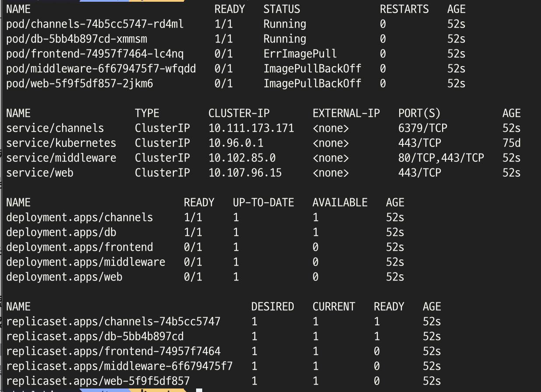
Task: Click the cluster IP 10.111.173.171
Action: [x=251, y=128]
